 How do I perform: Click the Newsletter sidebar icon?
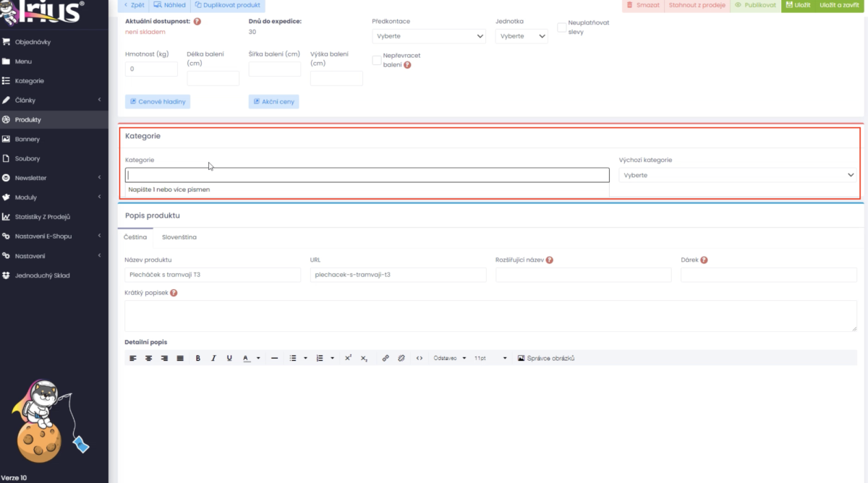(x=6, y=178)
